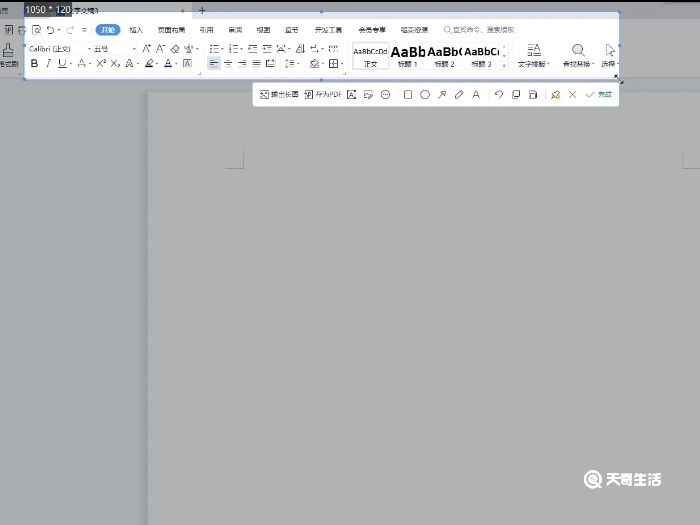
Task: Copy screenshot to clipboard icon
Action: [x=516, y=94]
